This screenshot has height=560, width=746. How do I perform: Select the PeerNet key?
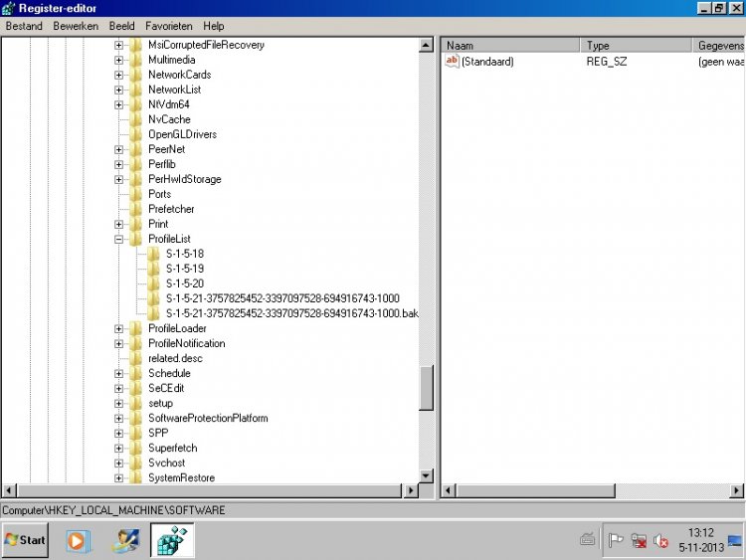click(x=166, y=149)
